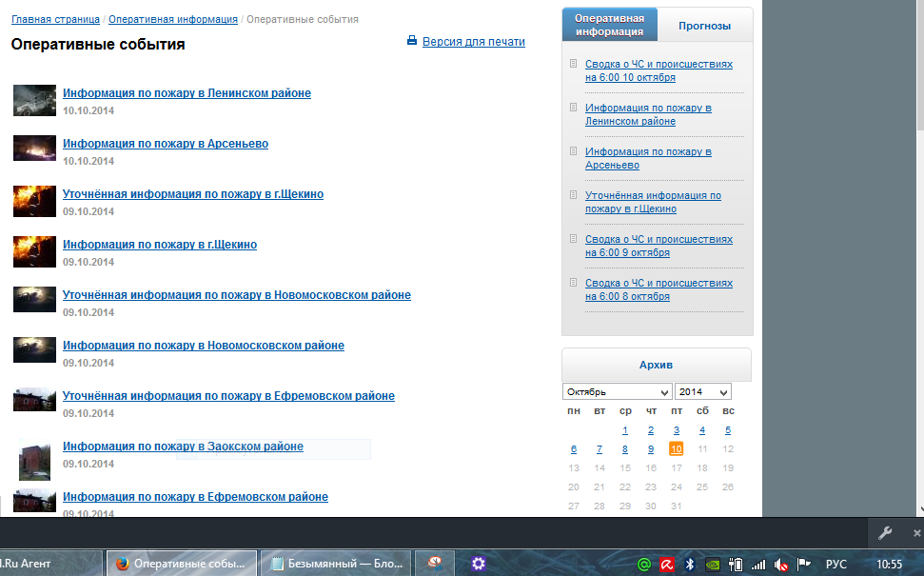924x576 pixels.
Task: Switch input language via РУС indicator
Action: 836,564
